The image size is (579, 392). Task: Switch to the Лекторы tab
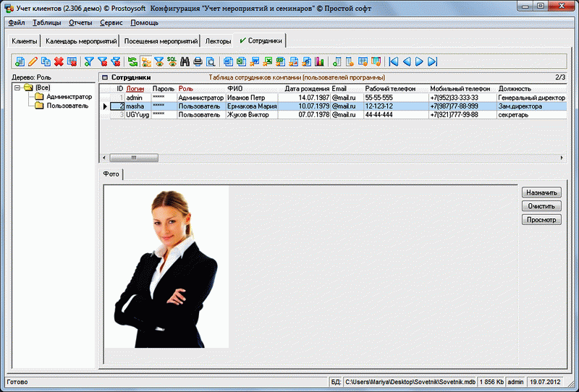(218, 41)
